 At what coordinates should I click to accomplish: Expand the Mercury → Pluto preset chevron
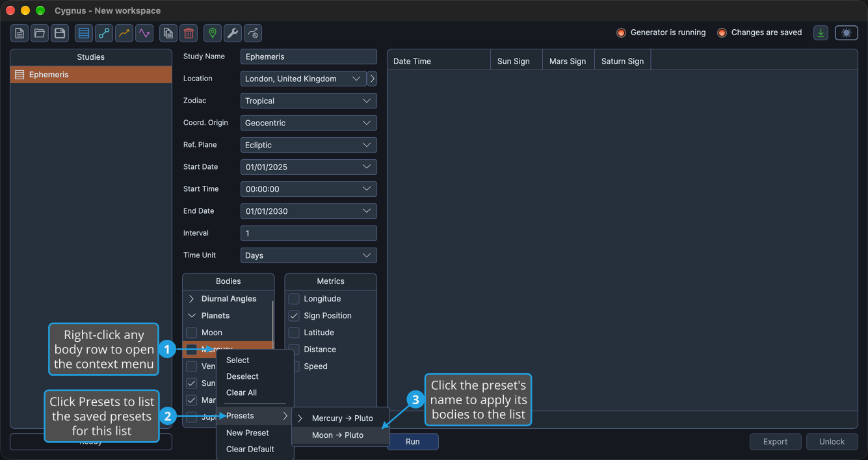(300, 418)
